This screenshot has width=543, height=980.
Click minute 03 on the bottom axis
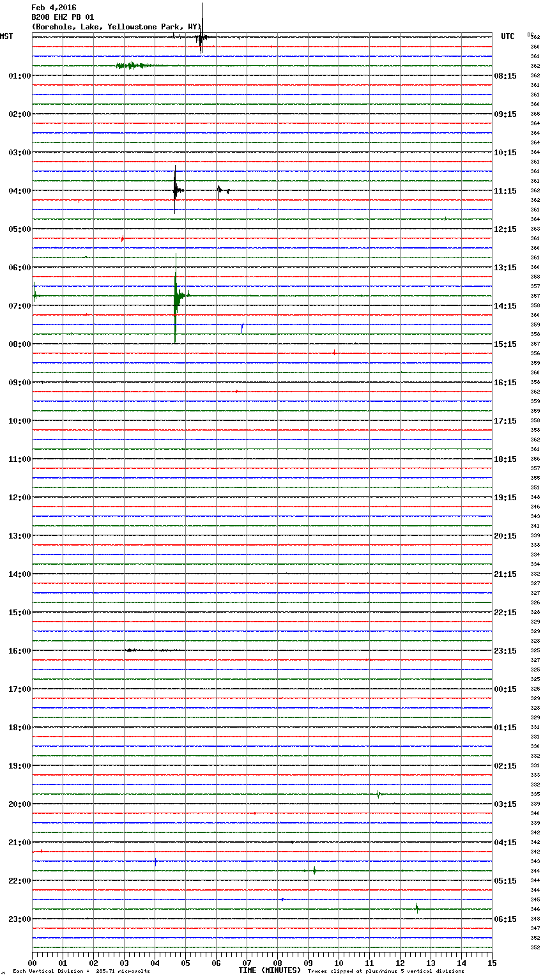(x=124, y=963)
